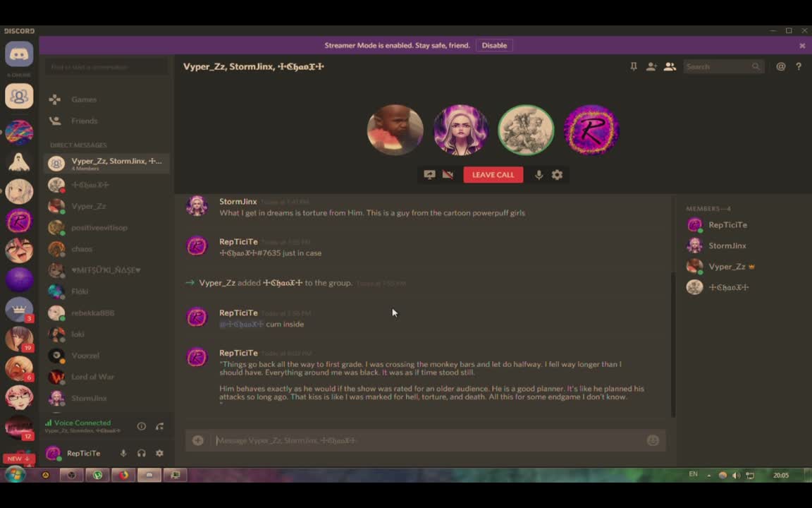Viewport: 812px width, 508px height.
Task: Open voice connection info icon
Action: click(x=142, y=426)
